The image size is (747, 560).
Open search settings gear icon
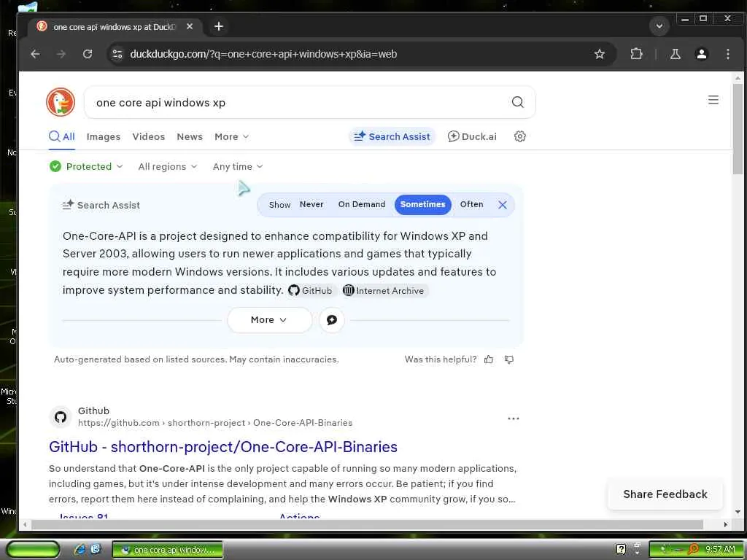(x=519, y=136)
